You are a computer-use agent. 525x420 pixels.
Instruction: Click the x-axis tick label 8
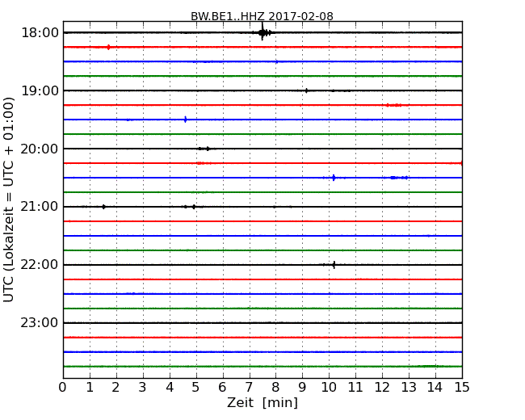click(275, 388)
